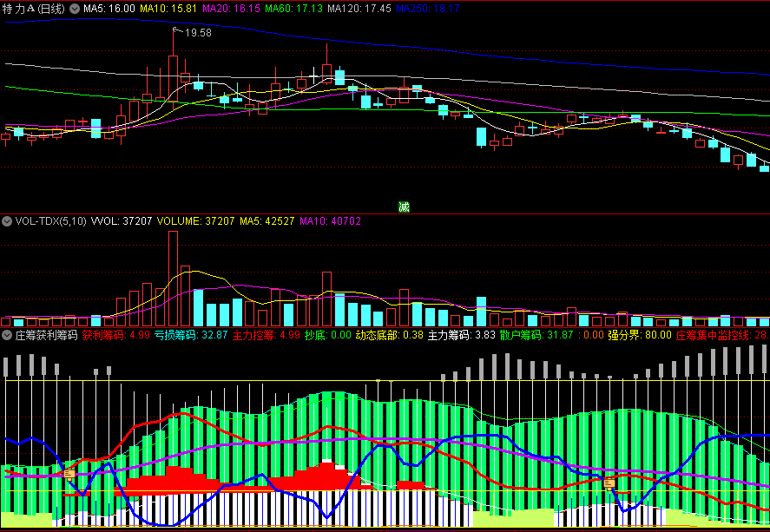Click the volume MA10: 40702 label
This screenshot has height=532, width=770.
click(330, 221)
